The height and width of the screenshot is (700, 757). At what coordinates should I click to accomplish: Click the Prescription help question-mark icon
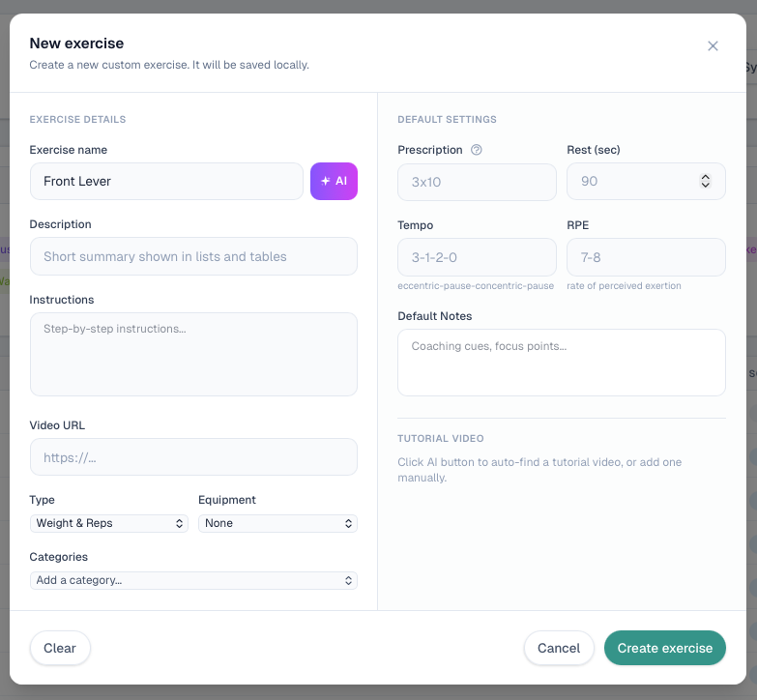pos(476,150)
